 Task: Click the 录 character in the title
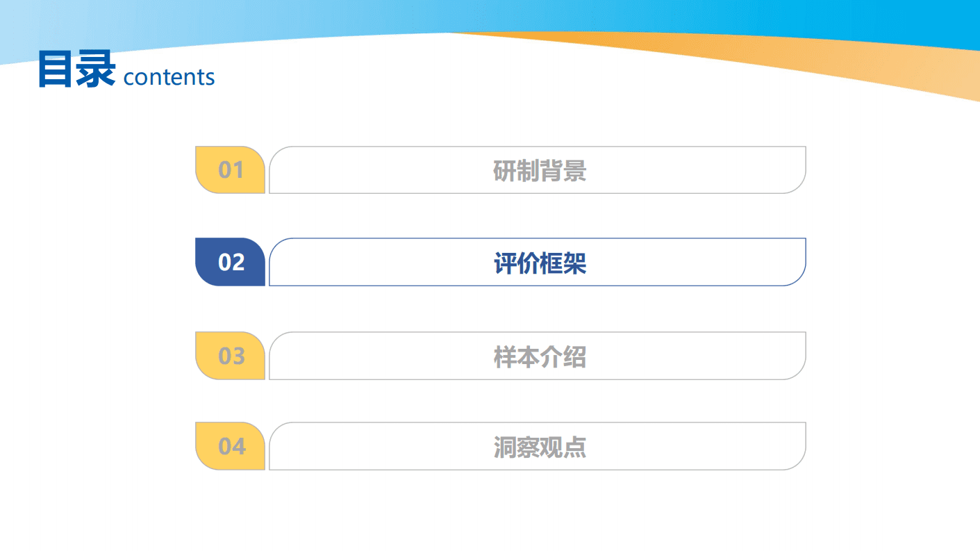pos(95,69)
